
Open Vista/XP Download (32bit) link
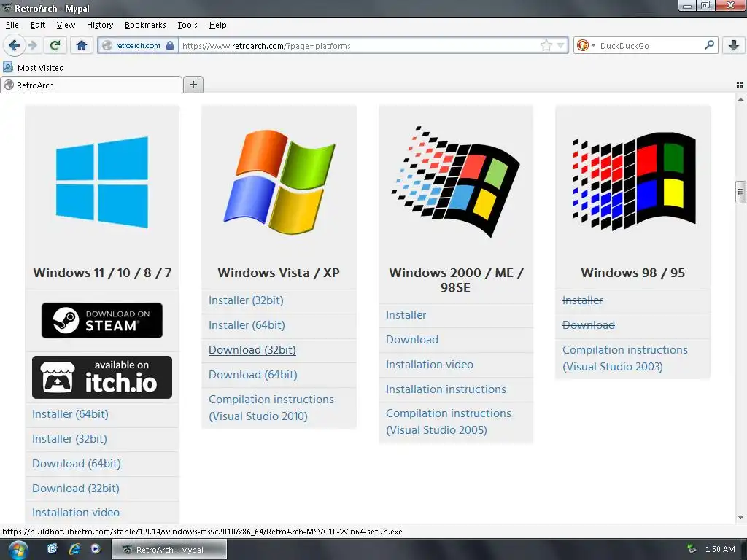[x=252, y=350]
